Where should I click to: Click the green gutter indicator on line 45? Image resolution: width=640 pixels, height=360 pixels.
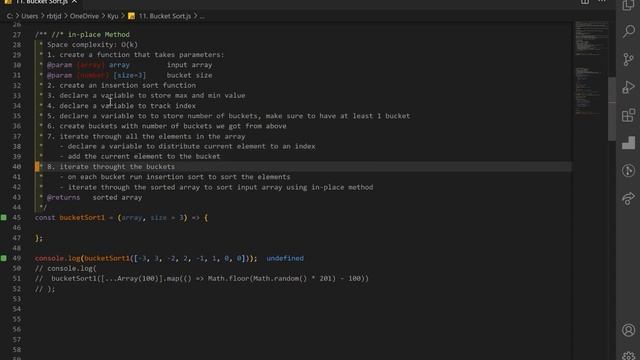[x=4, y=218]
